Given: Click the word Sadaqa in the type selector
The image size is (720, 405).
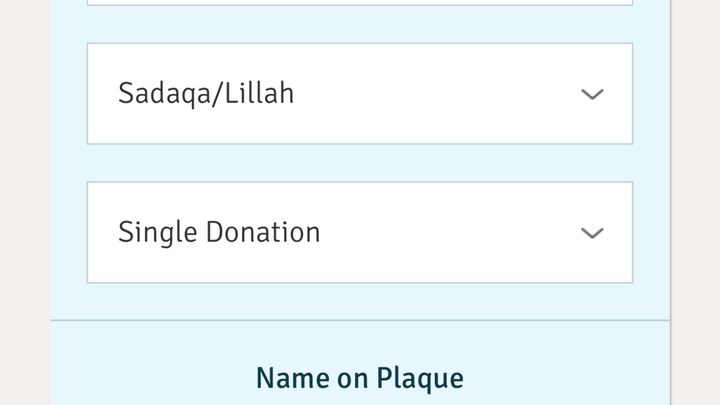Looking at the screenshot, I should point(163,95).
